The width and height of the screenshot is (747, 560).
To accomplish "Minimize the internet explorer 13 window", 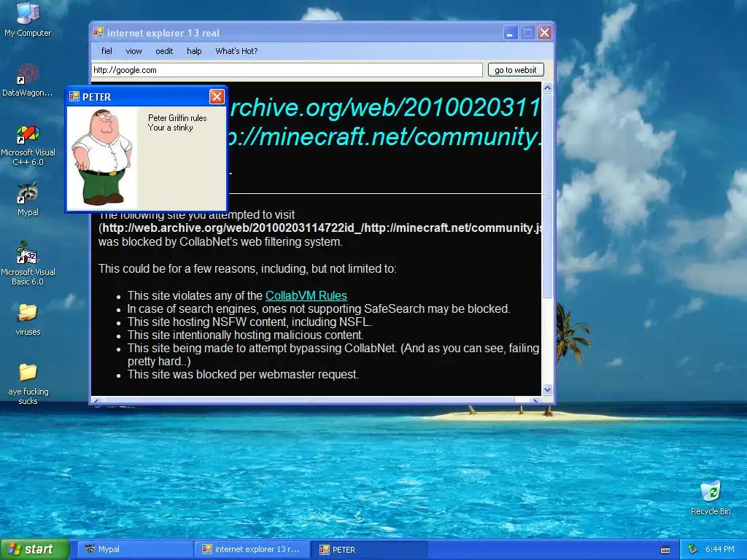I will (x=511, y=32).
